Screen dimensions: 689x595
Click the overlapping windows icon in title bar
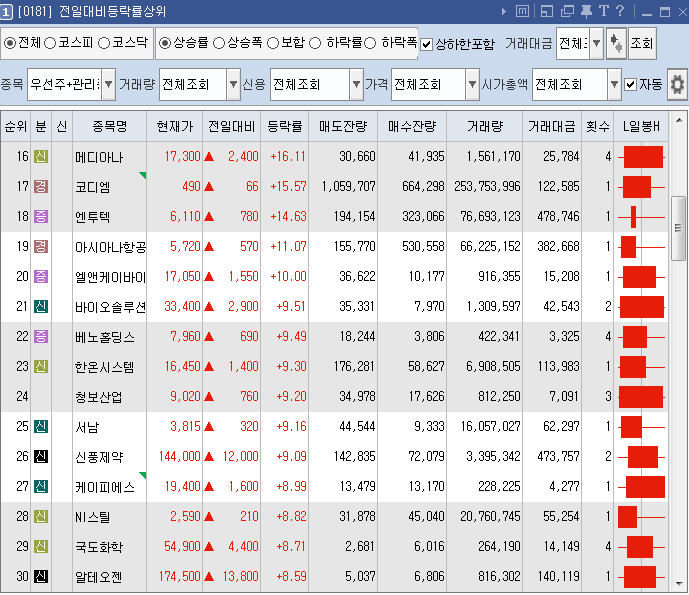[x=566, y=12]
